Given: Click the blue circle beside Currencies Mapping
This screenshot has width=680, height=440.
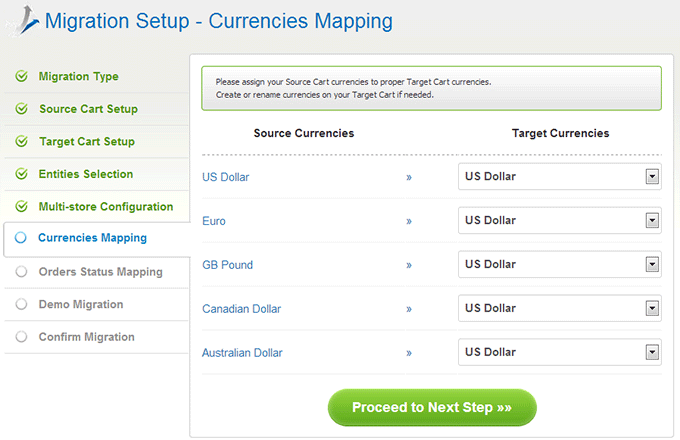Looking at the screenshot, I should pyautogui.click(x=20, y=238).
